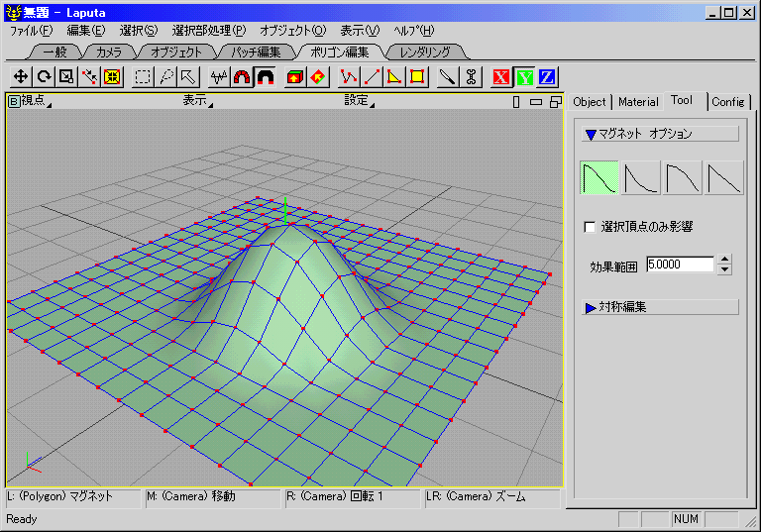Click the multi-window viewport layout icon
Image resolution: width=761 pixels, height=532 pixels.
pos(556,102)
